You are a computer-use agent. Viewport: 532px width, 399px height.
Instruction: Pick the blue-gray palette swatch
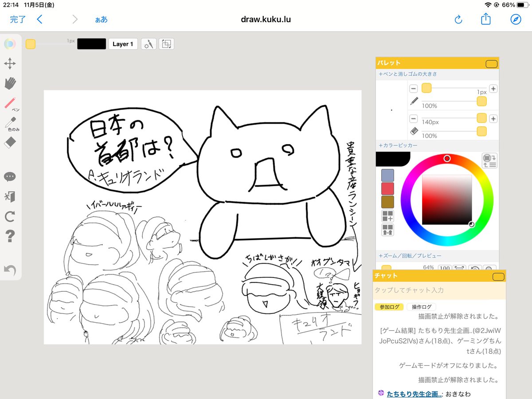click(387, 175)
